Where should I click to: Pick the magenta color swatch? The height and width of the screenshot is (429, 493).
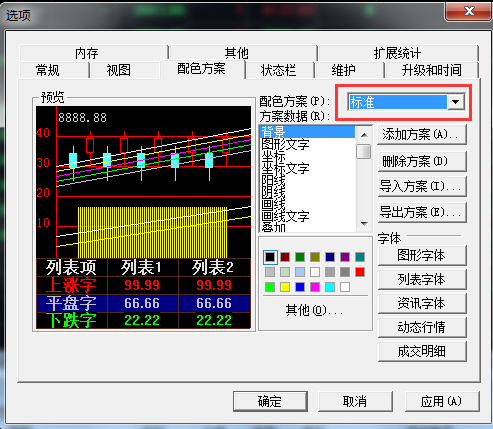coord(315,287)
